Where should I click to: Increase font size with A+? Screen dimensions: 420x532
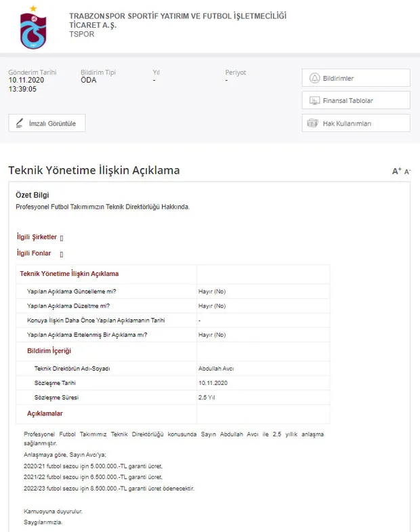click(396, 171)
